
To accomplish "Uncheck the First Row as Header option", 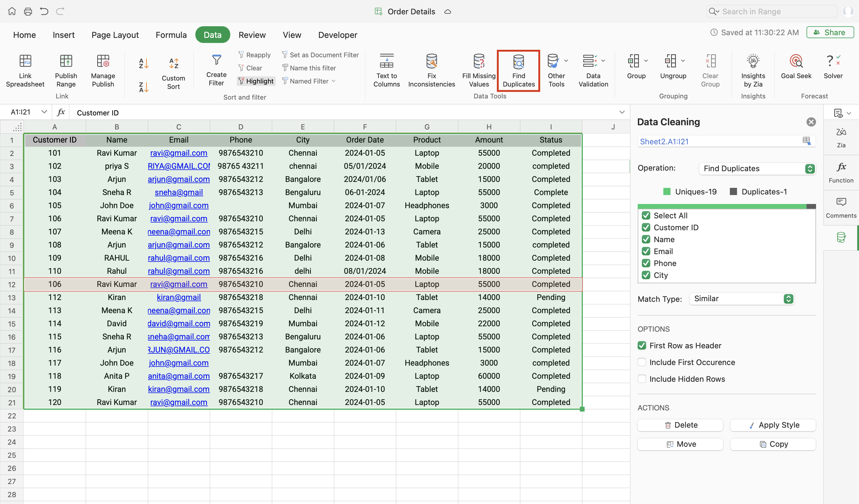I will coord(642,346).
